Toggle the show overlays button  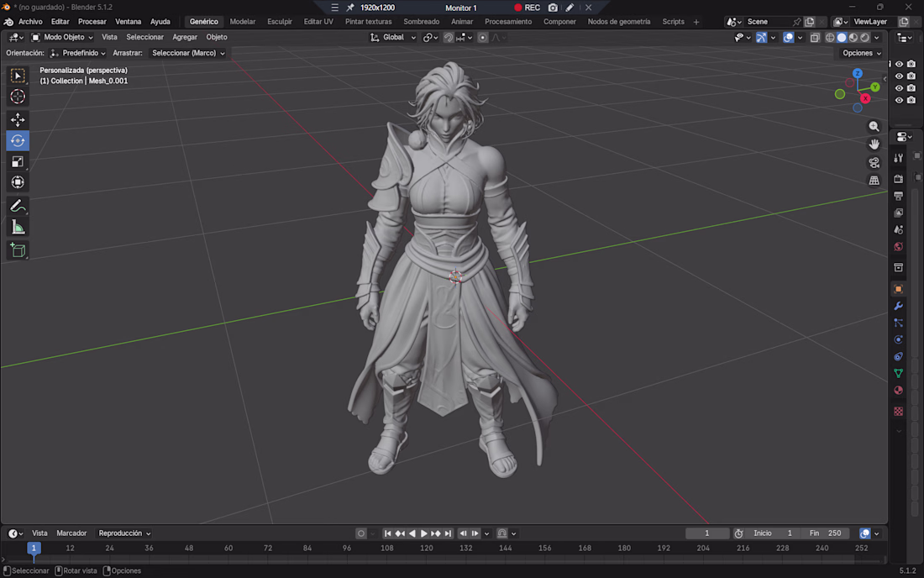tap(788, 38)
